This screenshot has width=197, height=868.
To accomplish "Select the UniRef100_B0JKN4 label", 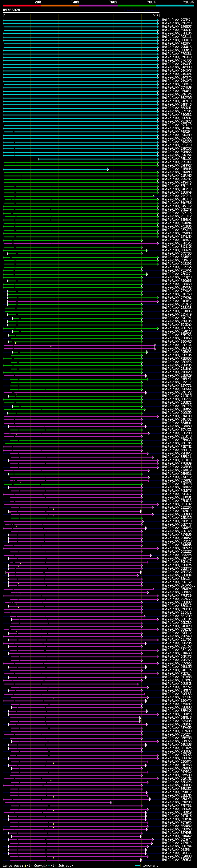I will pyautogui.click(x=177, y=223).
